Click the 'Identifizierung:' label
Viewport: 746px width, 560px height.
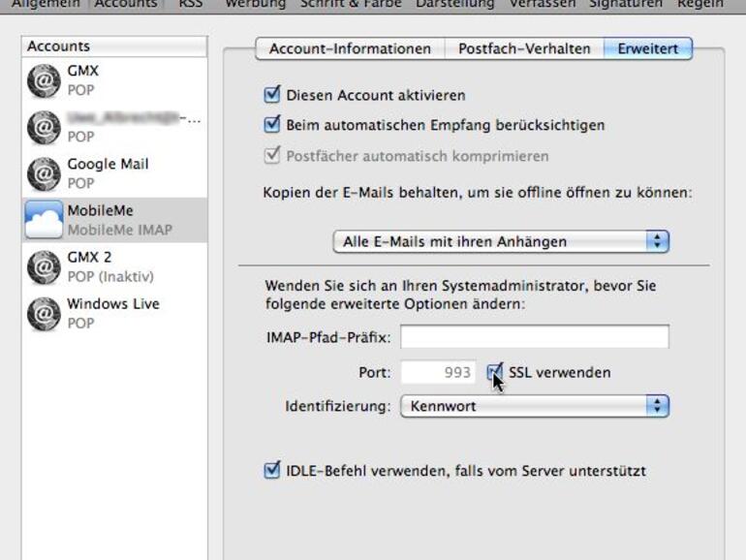pyautogui.click(x=338, y=406)
